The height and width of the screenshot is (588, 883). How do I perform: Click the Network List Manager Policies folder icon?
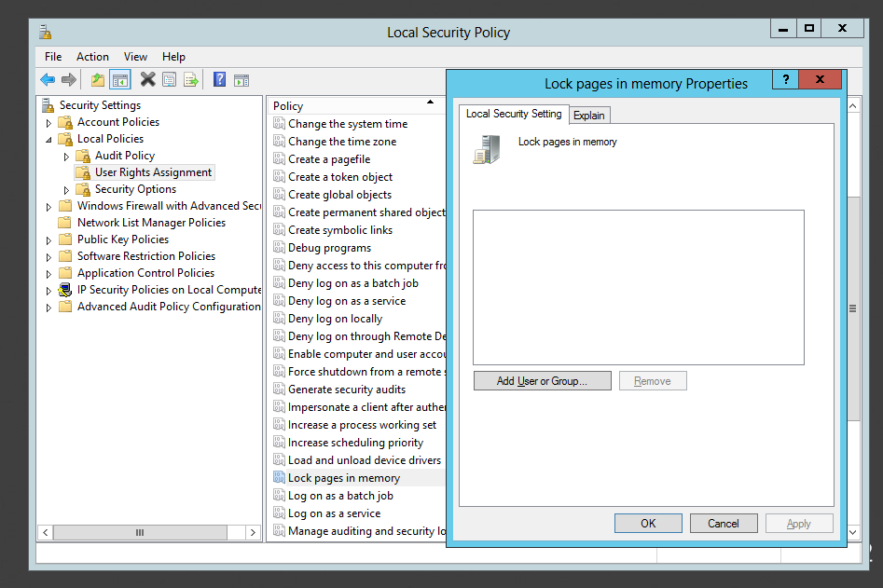(65, 223)
